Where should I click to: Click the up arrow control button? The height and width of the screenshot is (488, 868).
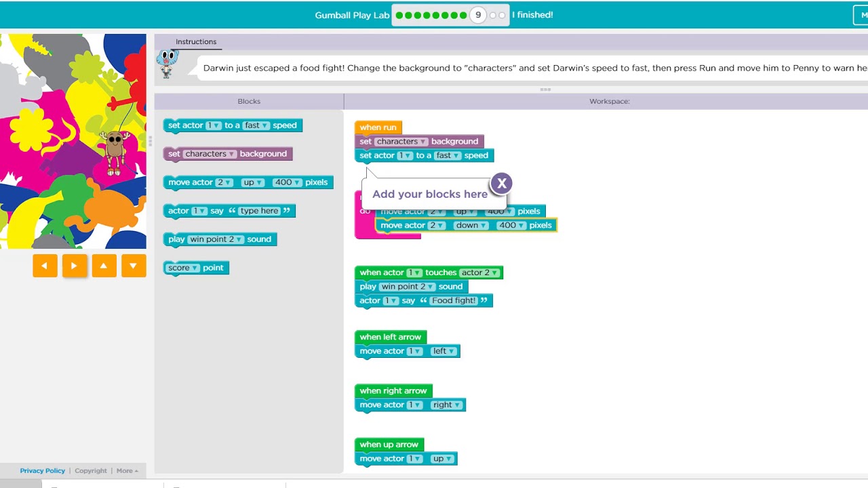tap(104, 266)
